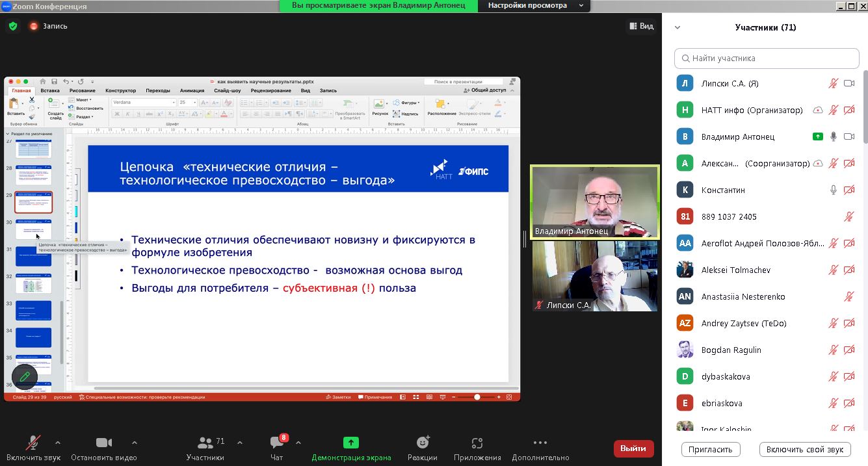Click the Надпись text box icon
The image size is (868, 466).
click(406, 114)
